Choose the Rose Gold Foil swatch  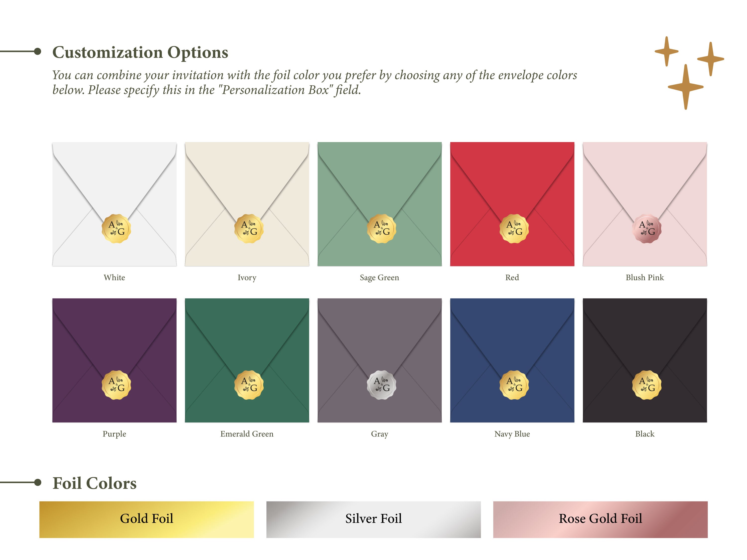600,519
